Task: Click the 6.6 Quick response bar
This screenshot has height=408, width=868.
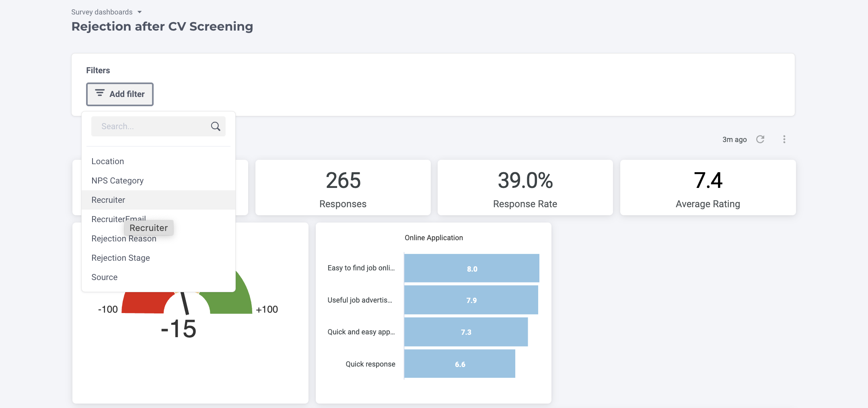Action: (x=460, y=364)
